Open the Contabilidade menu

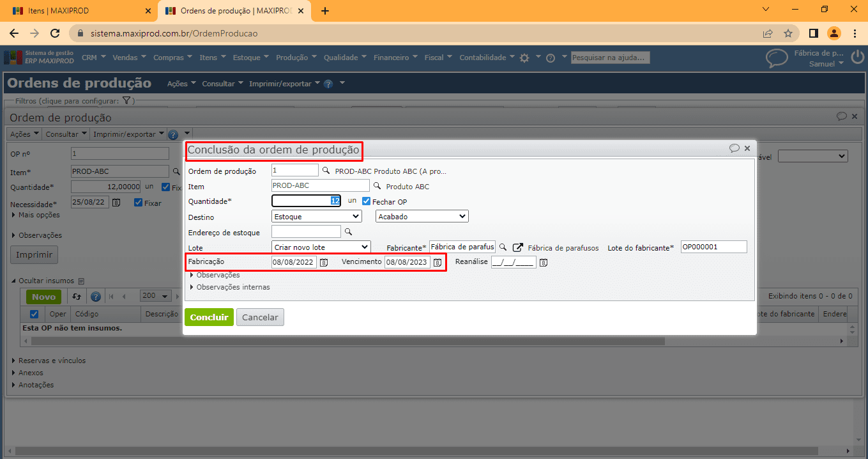487,58
